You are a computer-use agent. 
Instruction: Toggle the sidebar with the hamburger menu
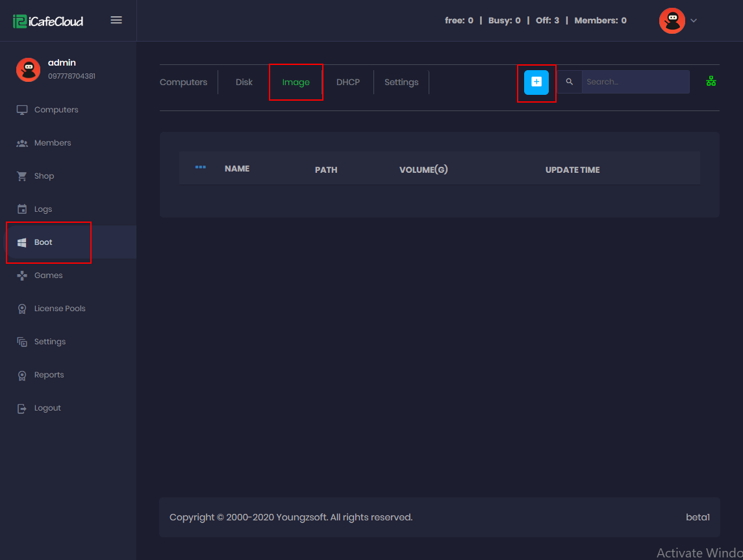[116, 19]
